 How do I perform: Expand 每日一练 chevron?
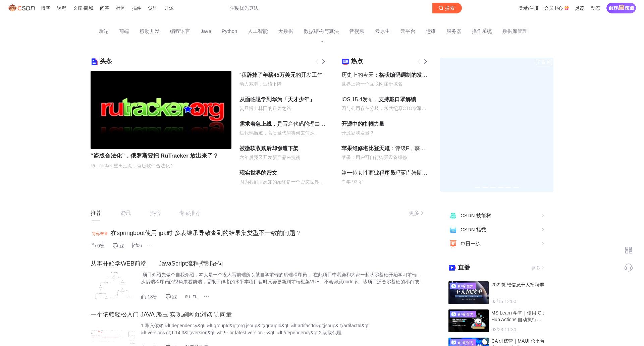543,244
